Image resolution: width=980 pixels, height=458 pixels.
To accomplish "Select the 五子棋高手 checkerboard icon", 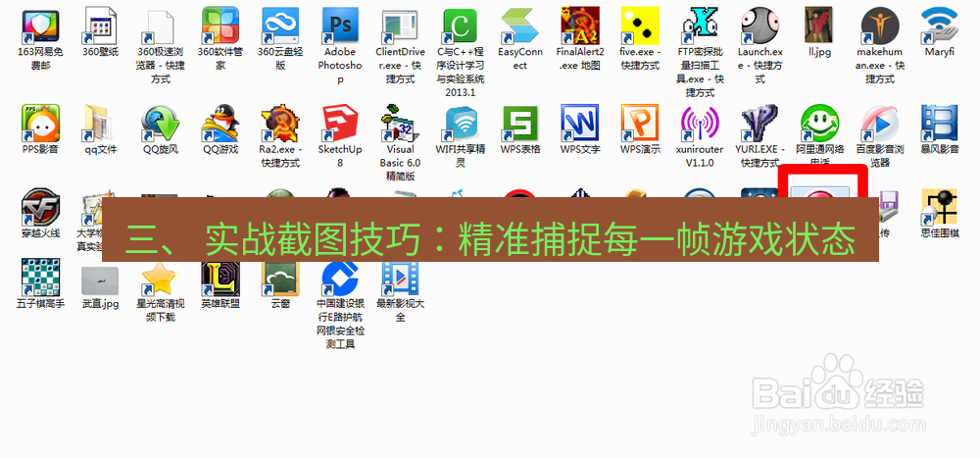I will tap(40, 278).
